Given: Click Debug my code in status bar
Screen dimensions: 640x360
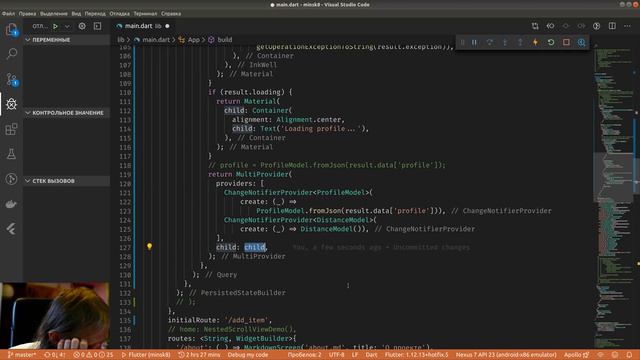Looking at the screenshot, I should click(x=248, y=355).
